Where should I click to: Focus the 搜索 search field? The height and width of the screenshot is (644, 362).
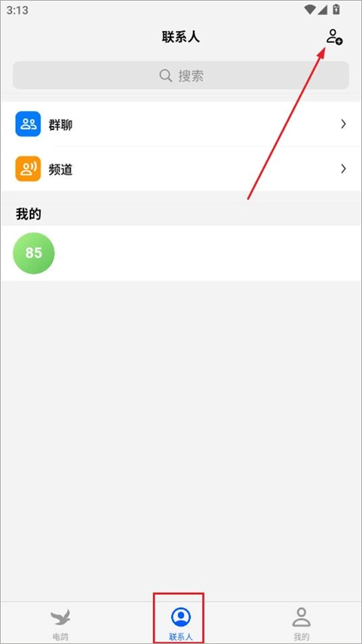(181, 75)
